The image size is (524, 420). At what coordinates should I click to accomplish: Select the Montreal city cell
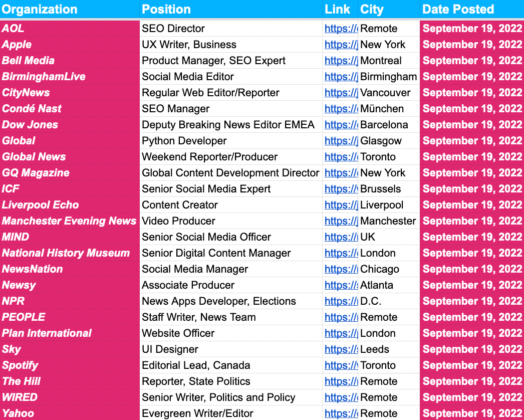(x=389, y=61)
